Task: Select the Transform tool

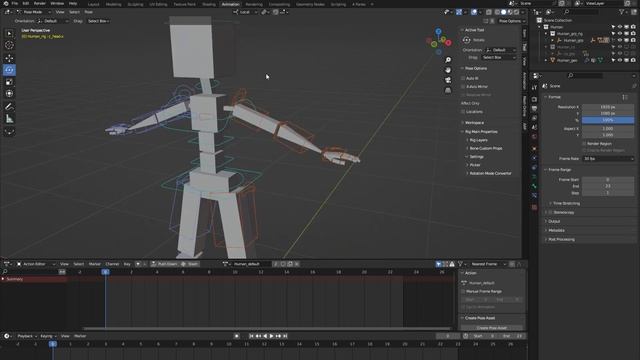Action: click(9, 93)
